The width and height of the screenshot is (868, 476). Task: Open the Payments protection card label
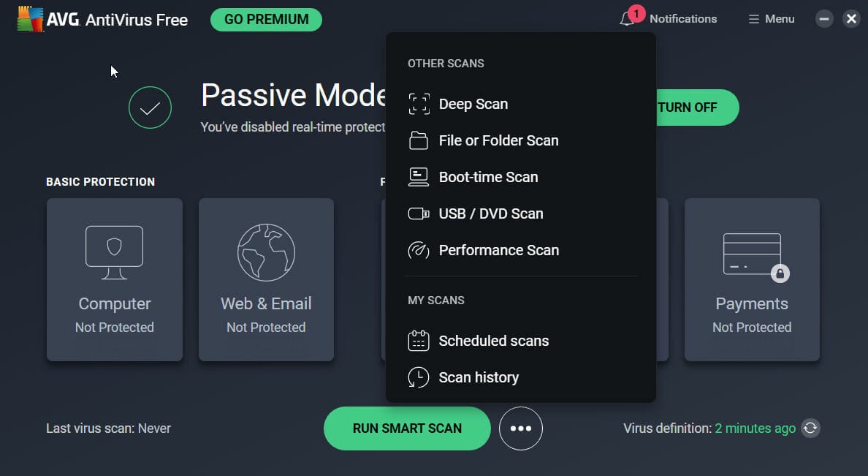click(752, 303)
